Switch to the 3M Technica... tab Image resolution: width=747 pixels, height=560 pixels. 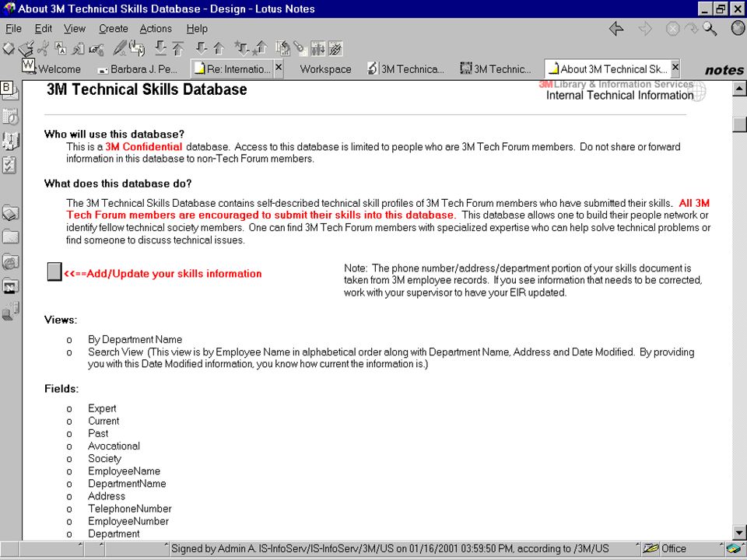406,69
